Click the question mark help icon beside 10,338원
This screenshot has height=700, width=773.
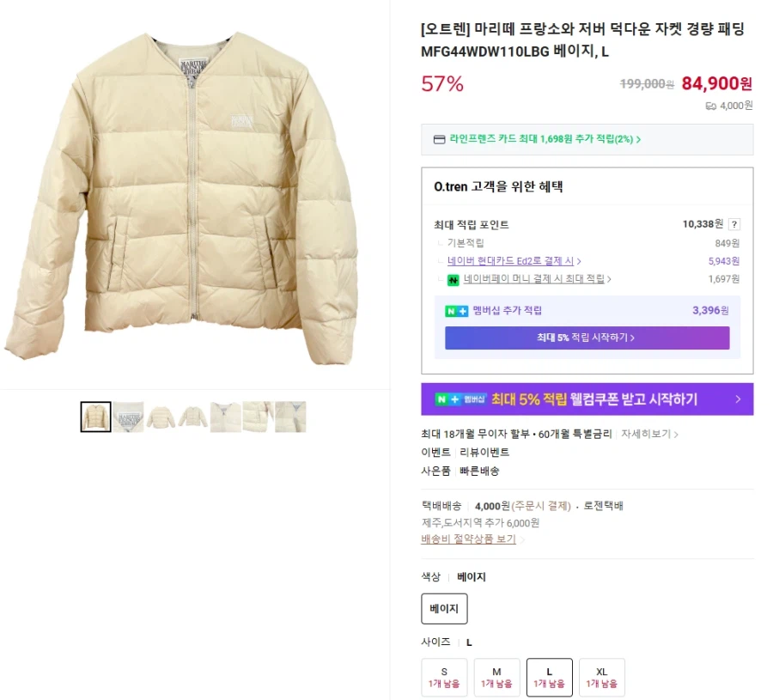pyautogui.click(x=733, y=223)
